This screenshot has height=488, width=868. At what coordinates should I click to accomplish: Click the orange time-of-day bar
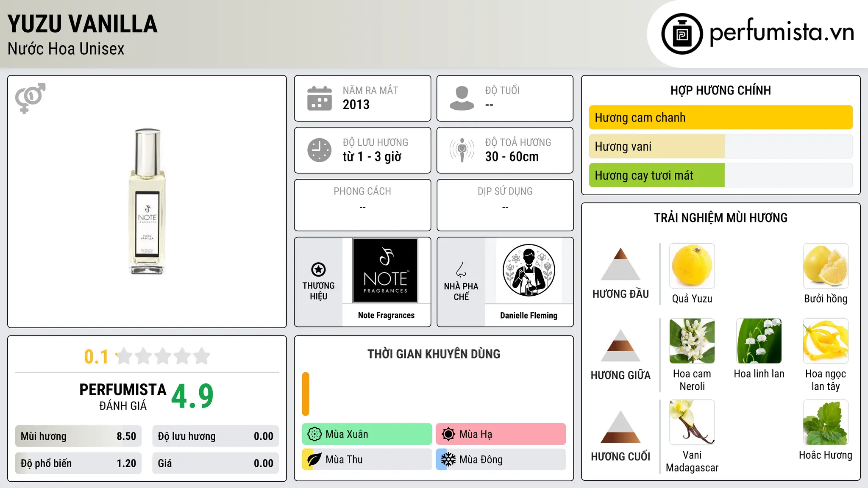pos(306,394)
